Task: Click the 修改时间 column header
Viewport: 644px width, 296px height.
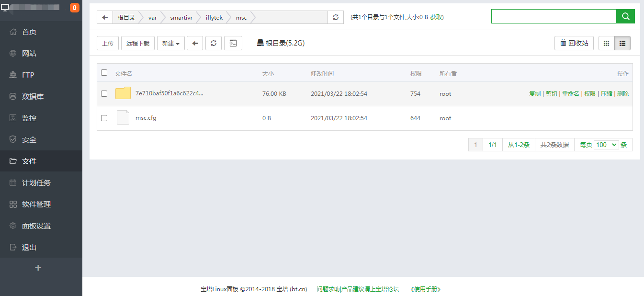Action: tap(322, 74)
